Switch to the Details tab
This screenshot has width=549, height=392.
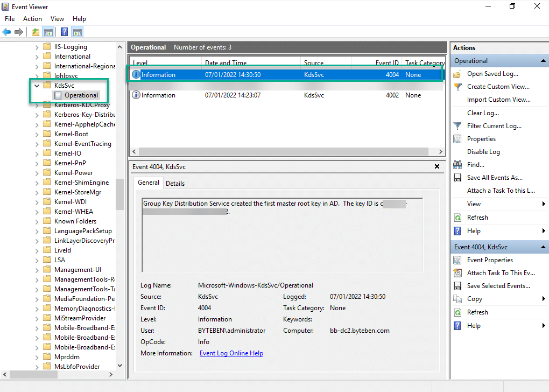pyautogui.click(x=175, y=184)
